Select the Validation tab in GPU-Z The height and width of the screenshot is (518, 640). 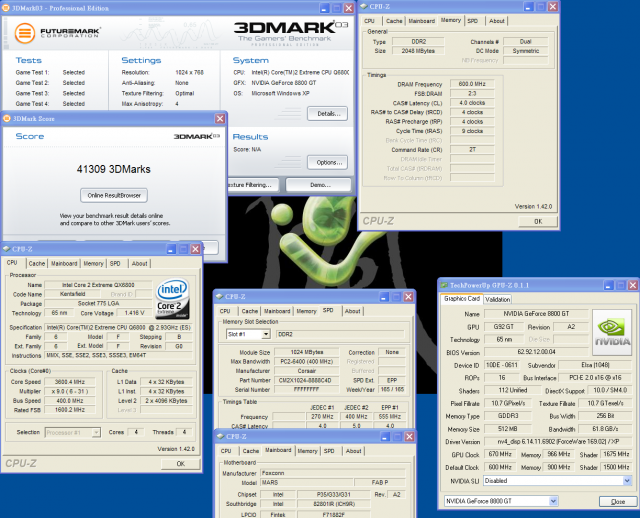[x=498, y=299]
